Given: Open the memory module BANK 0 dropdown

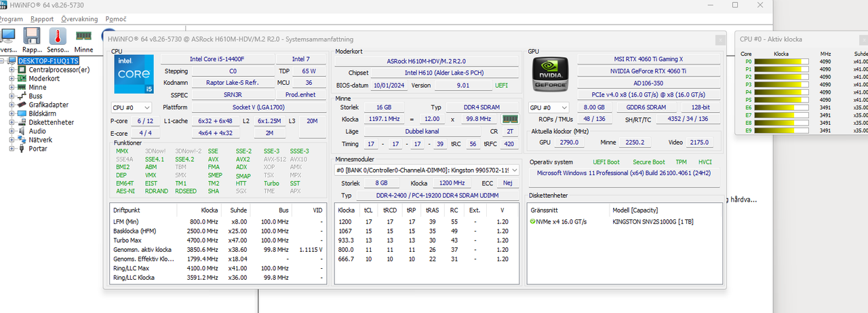Looking at the screenshot, I should coord(428,170).
